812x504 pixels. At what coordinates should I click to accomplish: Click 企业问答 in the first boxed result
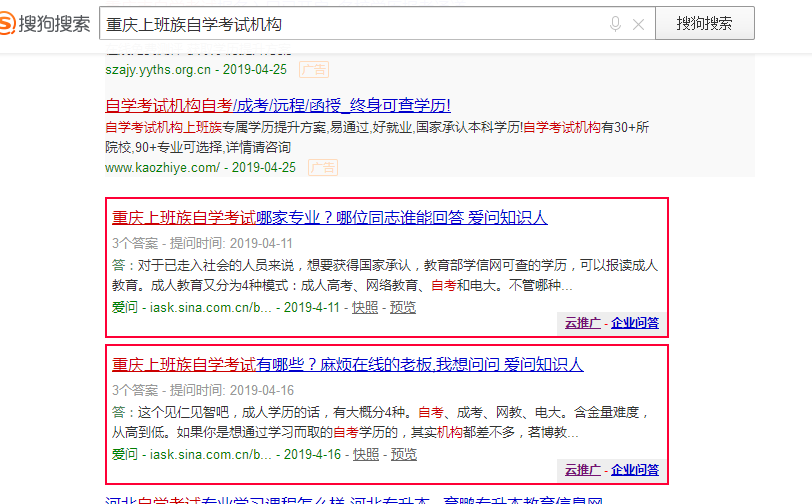pos(635,323)
